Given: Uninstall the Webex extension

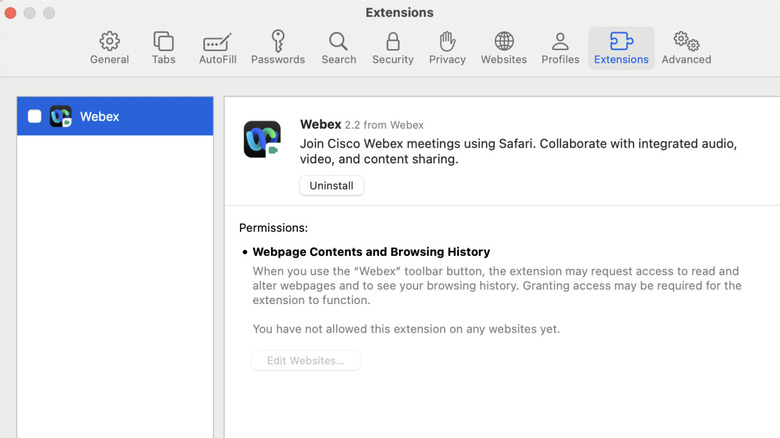Looking at the screenshot, I should pyautogui.click(x=331, y=186).
